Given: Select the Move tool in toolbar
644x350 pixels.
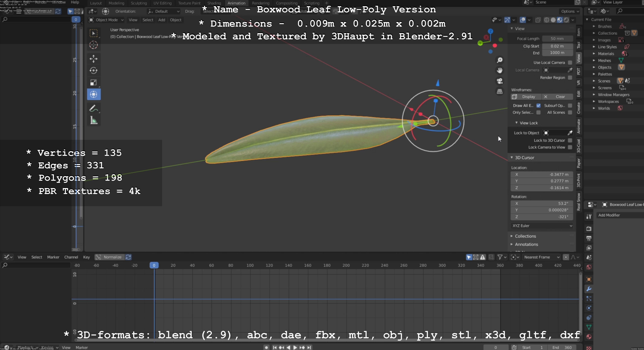Looking at the screenshot, I should click(93, 59).
